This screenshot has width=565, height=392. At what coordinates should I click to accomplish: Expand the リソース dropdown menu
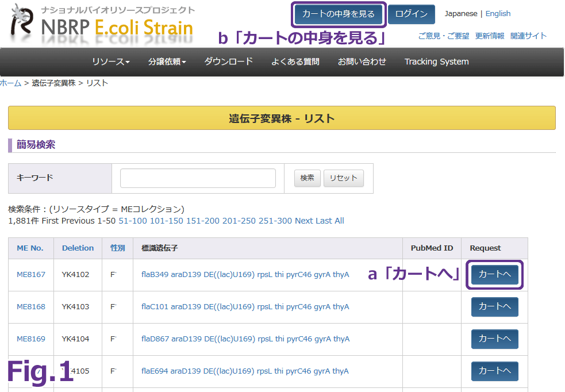[x=111, y=62]
